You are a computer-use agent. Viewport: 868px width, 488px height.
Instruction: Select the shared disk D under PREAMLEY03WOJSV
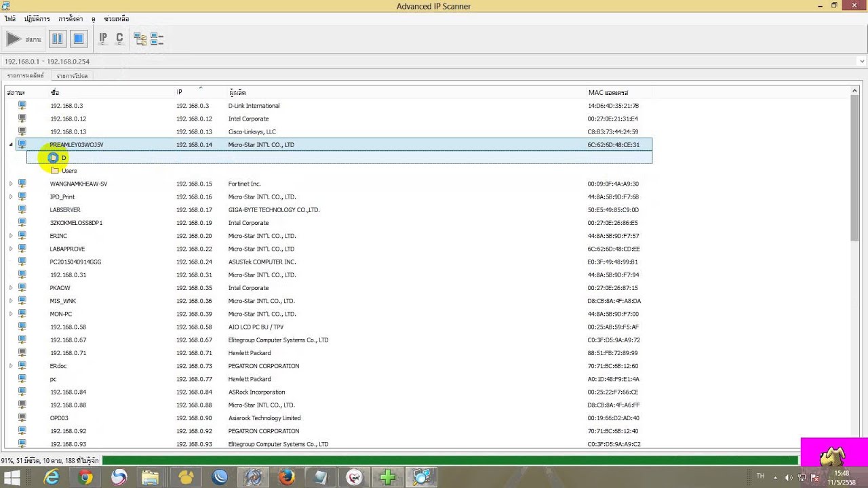tap(339, 158)
